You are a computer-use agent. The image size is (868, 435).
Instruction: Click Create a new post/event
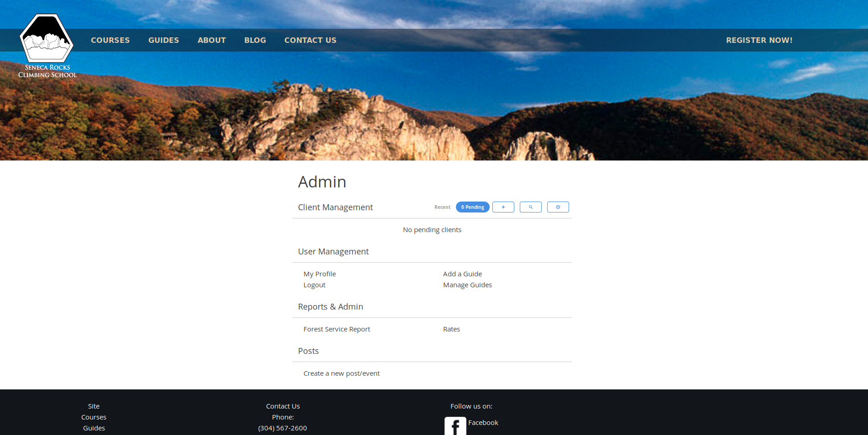click(x=341, y=373)
